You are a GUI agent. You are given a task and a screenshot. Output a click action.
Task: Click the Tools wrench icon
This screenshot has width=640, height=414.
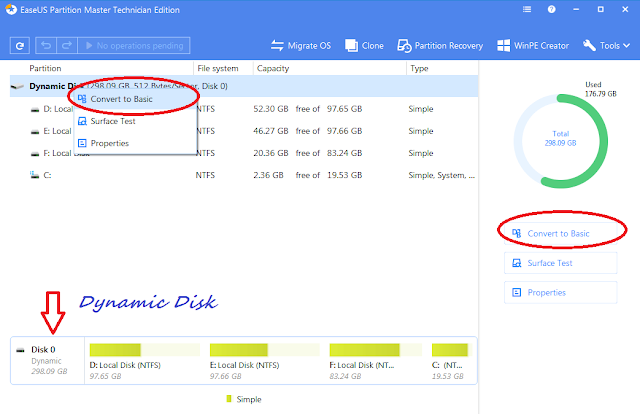pos(589,45)
